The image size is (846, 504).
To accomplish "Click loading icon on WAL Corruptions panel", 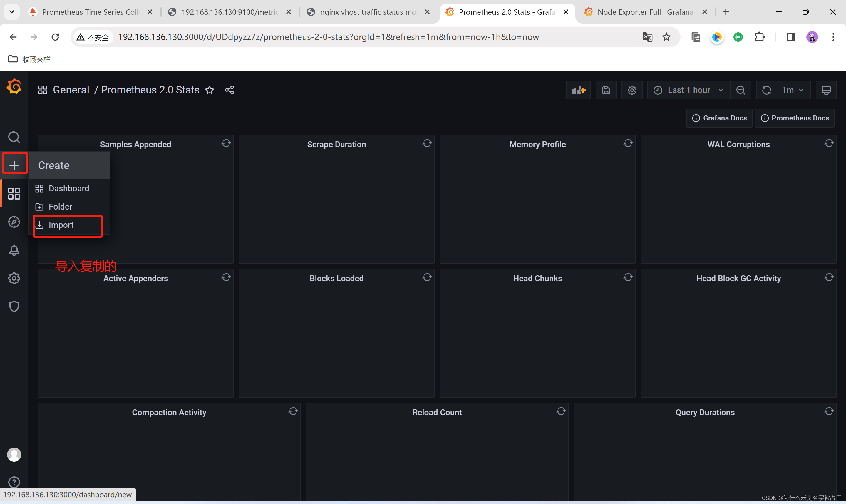I will 829,143.
